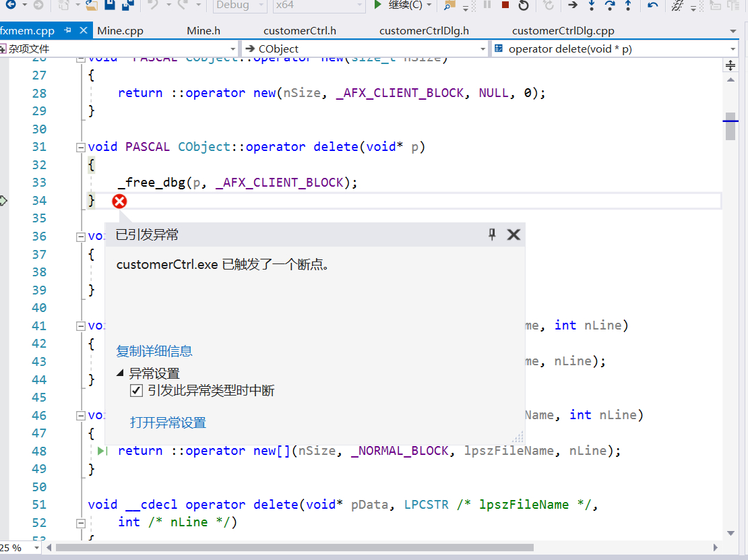Close the fxmem.cpp tab
Viewport: 748px width, 560px height.
pyautogui.click(x=84, y=30)
